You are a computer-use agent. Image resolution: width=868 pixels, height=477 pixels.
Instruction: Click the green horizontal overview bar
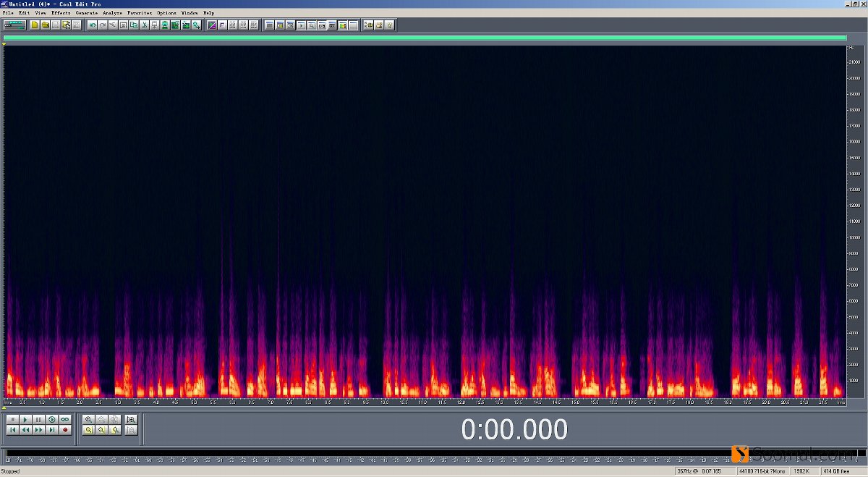(425, 38)
